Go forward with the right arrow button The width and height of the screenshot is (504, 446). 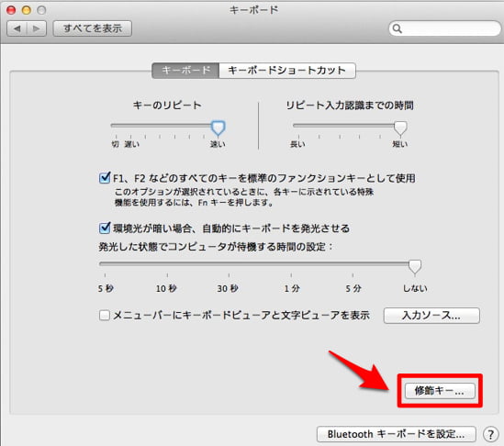pyautogui.click(x=37, y=28)
